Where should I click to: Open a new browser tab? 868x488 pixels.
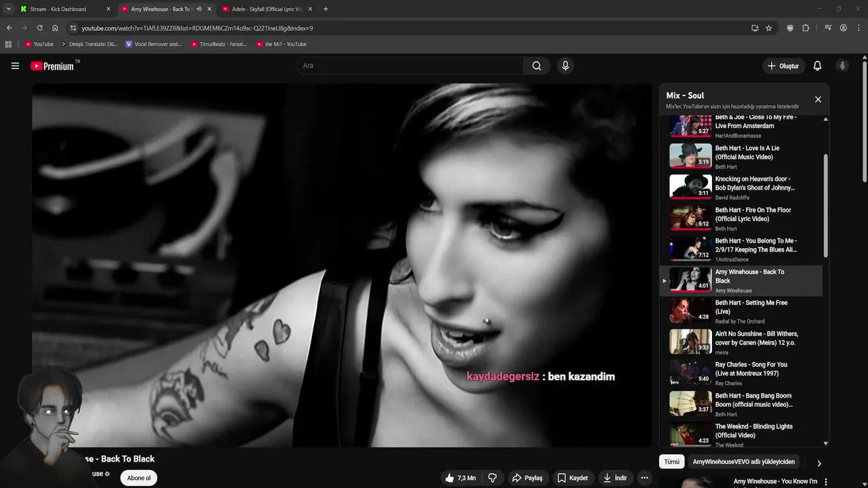325,9
